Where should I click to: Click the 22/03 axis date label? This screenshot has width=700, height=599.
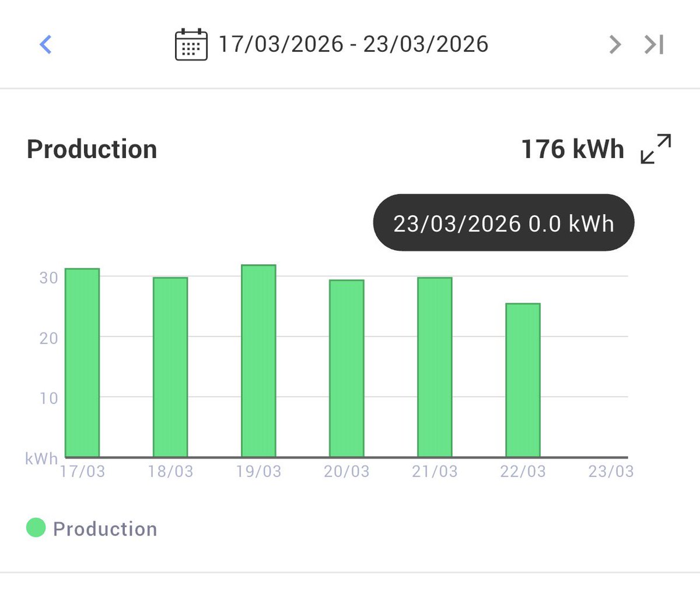click(x=523, y=471)
